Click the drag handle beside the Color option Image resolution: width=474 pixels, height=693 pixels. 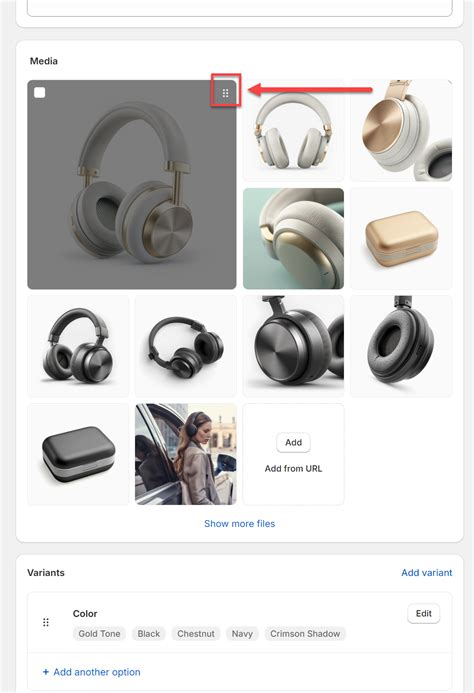click(x=46, y=622)
